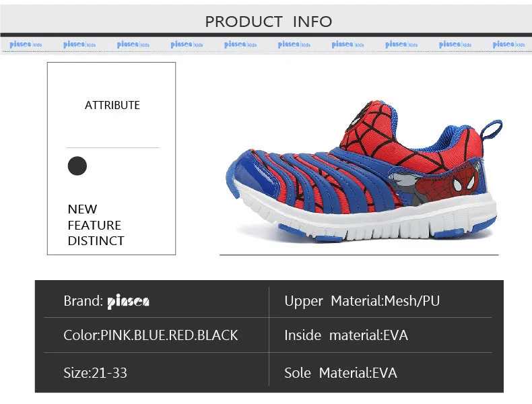
Task: Click the NEW FEATURE DISTINCT text
Action: (x=96, y=225)
